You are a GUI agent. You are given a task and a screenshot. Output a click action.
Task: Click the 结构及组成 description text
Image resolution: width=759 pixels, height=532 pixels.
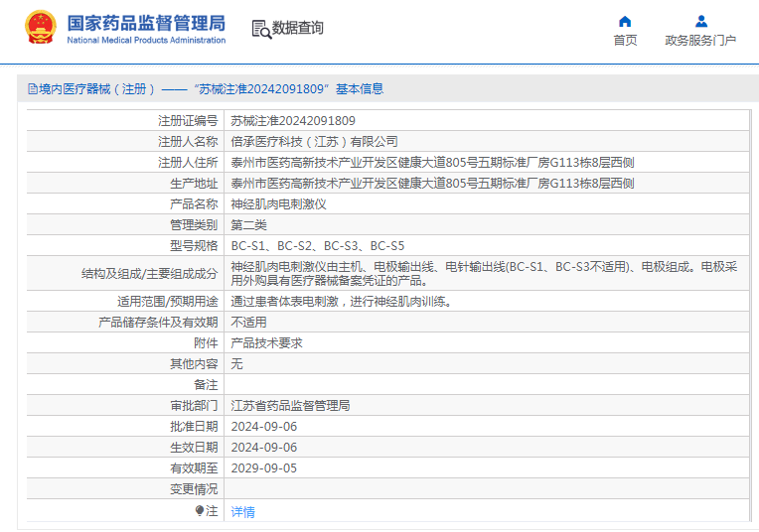[x=484, y=273]
